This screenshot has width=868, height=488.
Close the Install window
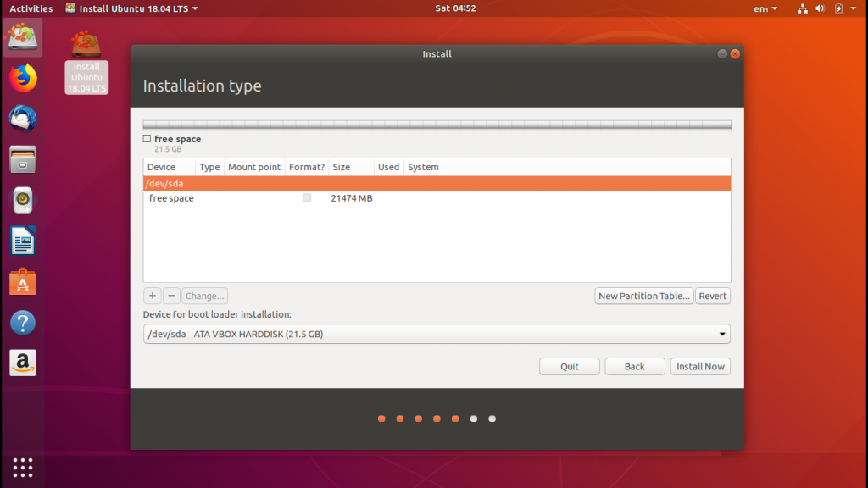click(735, 53)
